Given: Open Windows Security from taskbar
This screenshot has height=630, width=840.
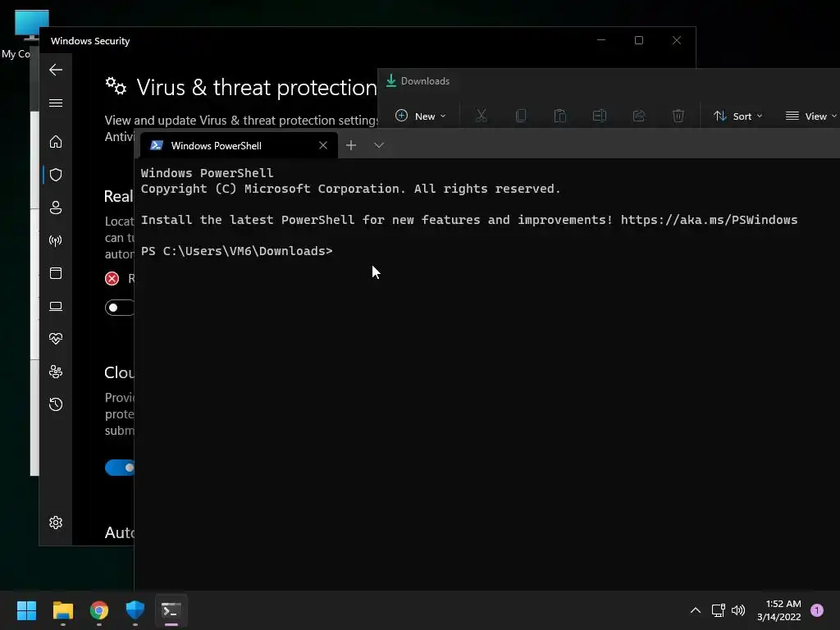Looking at the screenshot, I should pyautogui.click(x=135, y=610).
